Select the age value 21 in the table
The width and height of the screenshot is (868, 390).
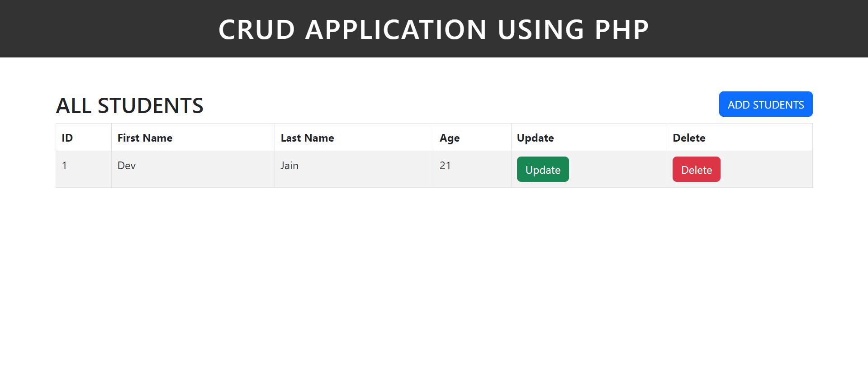[x=445, y=166]
